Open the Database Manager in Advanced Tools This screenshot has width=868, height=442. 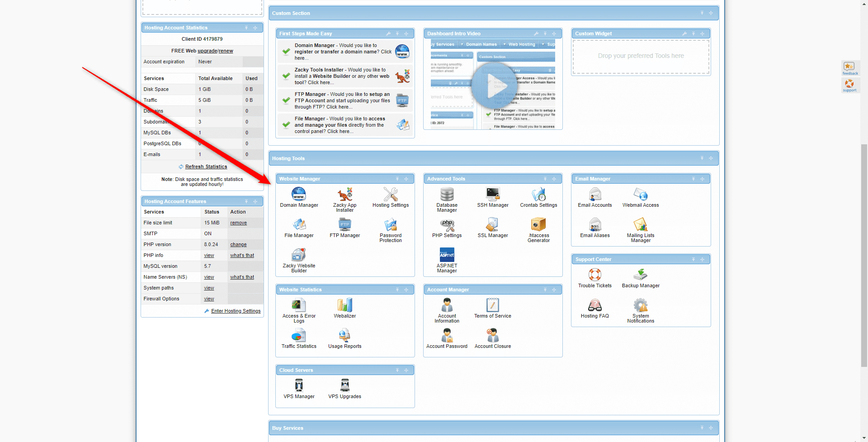point(447,198)
